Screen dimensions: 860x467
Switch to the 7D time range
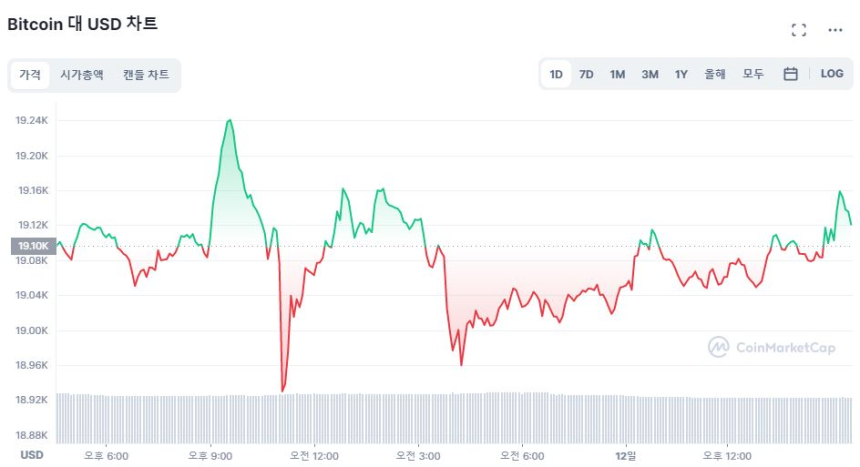(x=586, y=74)
